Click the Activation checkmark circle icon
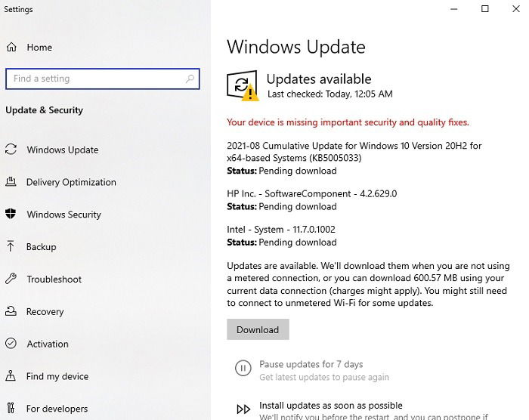 (11, 344)
